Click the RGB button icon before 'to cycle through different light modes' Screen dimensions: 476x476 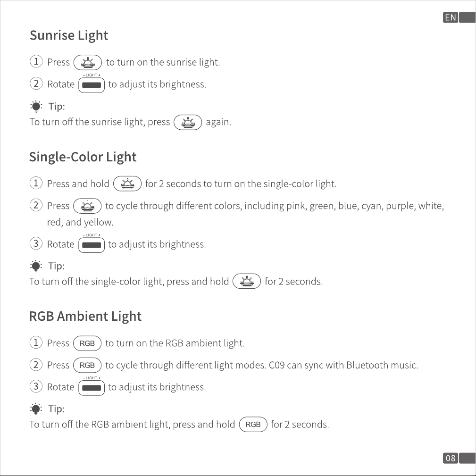coord(87,365)
